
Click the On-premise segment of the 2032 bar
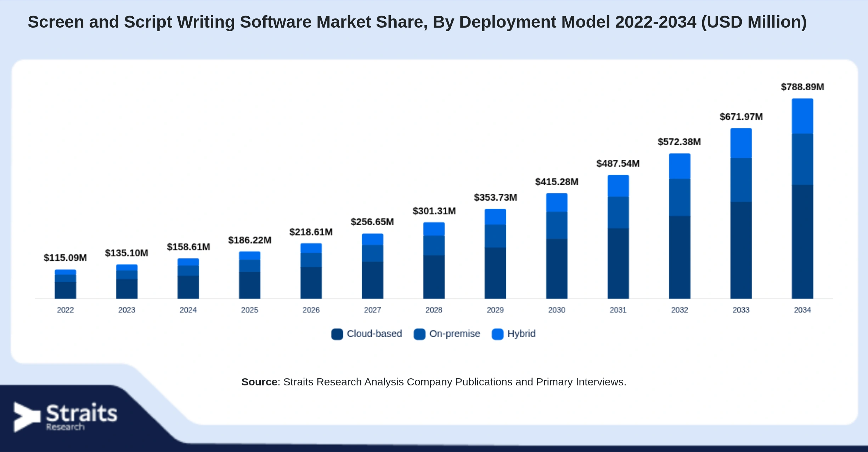[x=680, y=198]
